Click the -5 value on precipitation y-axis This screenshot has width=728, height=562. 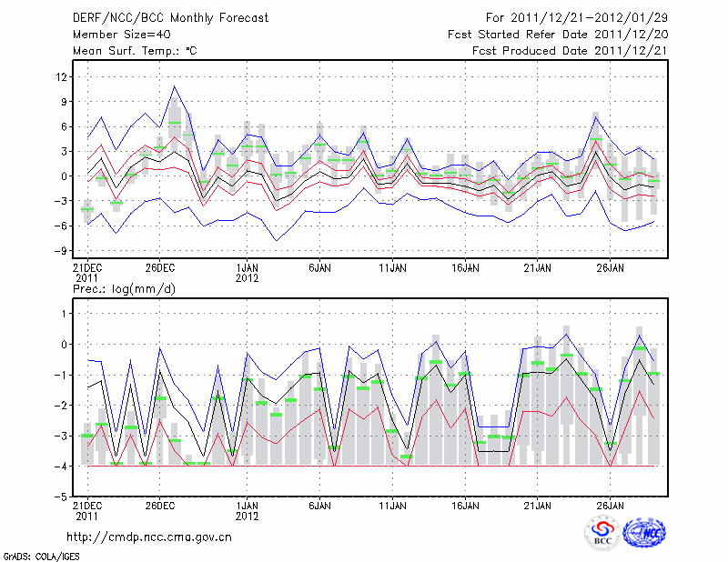click(62, 498)
